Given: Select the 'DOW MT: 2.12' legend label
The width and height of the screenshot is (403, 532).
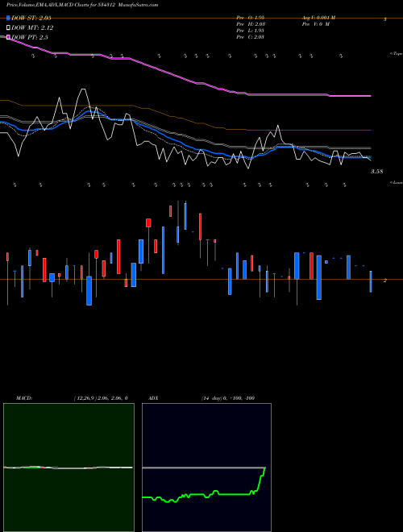Looking at the screenshot, I should [x=32, y=28].
